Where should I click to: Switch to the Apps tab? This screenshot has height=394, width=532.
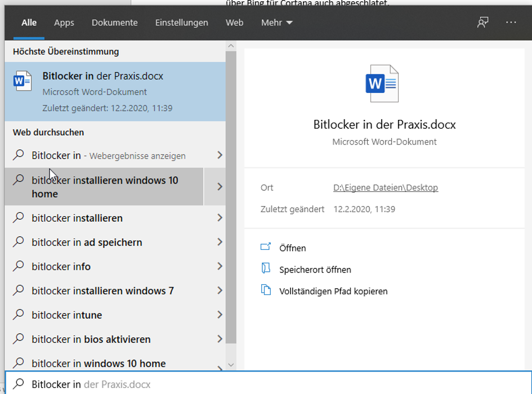pyautogui.click(x=64, y=23)
